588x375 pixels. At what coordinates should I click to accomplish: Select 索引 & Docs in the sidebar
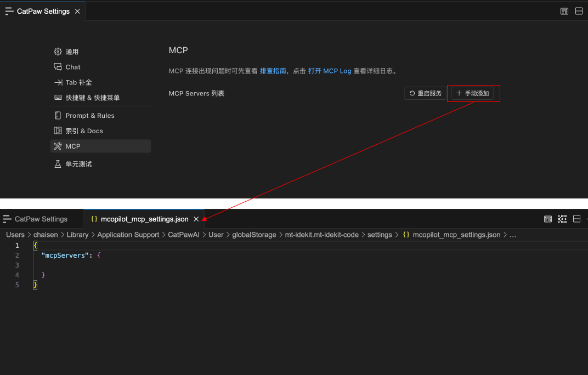point(84,131)
